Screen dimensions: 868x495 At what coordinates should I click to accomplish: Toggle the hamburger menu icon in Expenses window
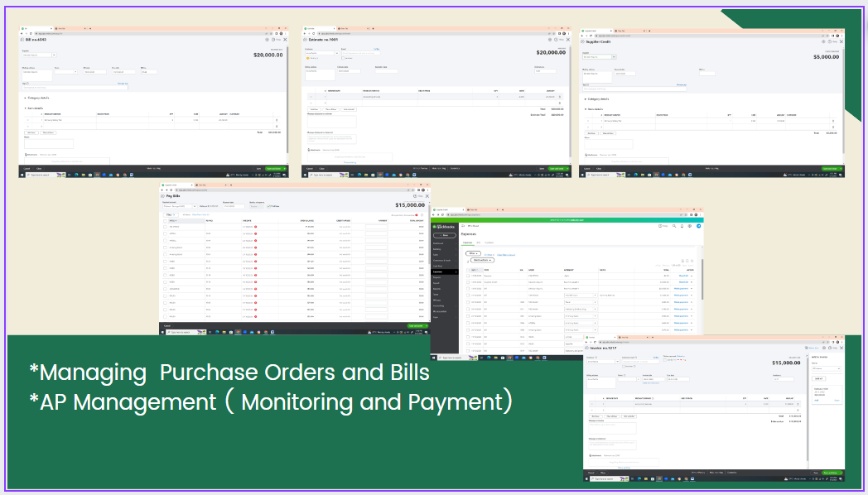pos(463,226)
